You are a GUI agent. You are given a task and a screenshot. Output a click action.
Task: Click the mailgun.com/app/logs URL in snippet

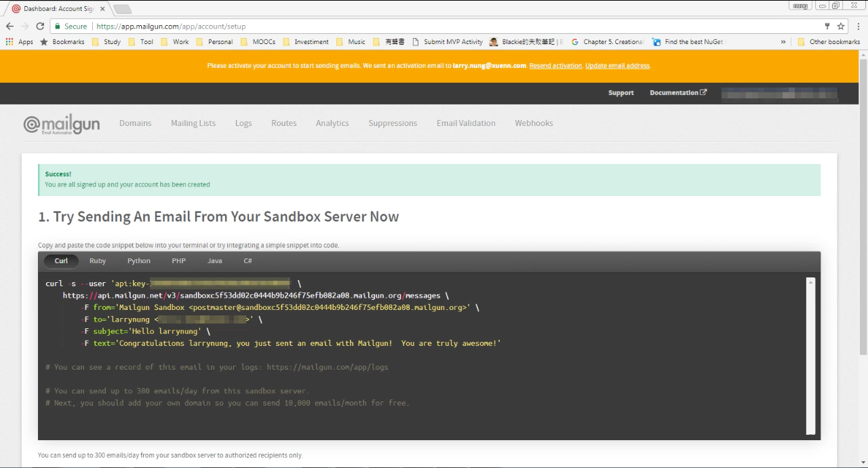[328, 368]
